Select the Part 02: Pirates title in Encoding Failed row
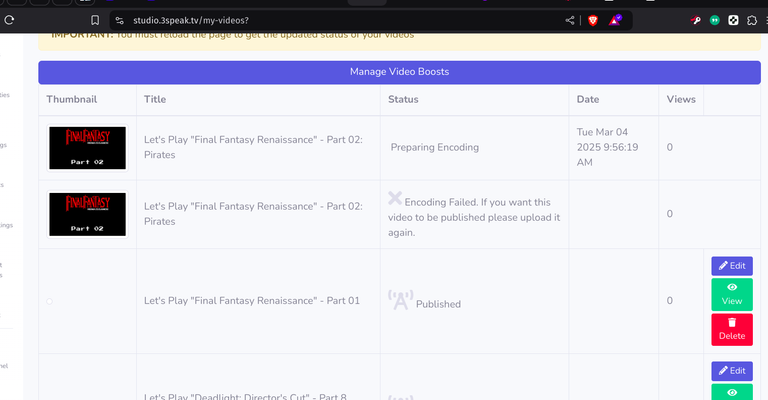Image resolution: width=768 pixels, height=400 pixels. (x=253, y=213)
